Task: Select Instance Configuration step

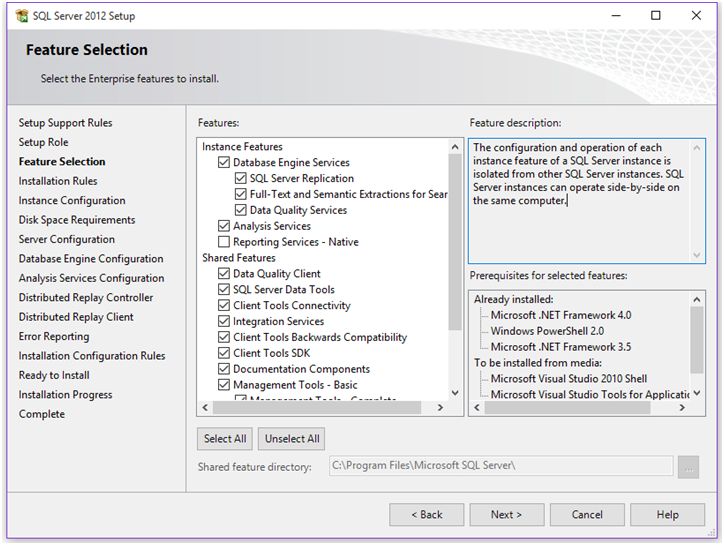Action: pos(72,200)
